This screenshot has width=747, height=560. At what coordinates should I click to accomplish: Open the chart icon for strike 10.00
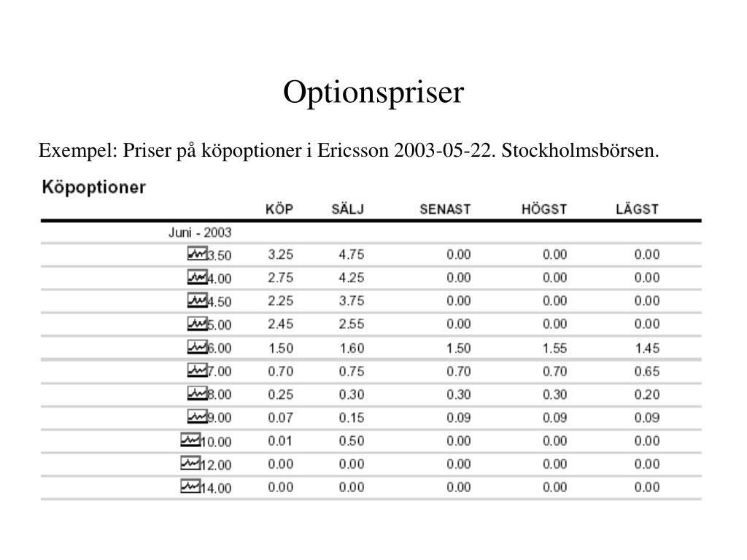tap(190, 440)
